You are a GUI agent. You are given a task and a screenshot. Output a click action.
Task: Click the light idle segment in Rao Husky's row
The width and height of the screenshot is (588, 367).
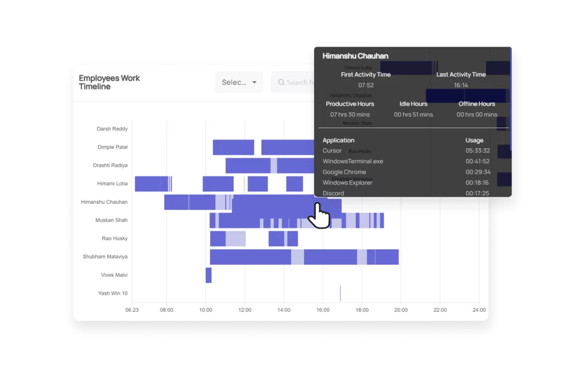[235, 238]
